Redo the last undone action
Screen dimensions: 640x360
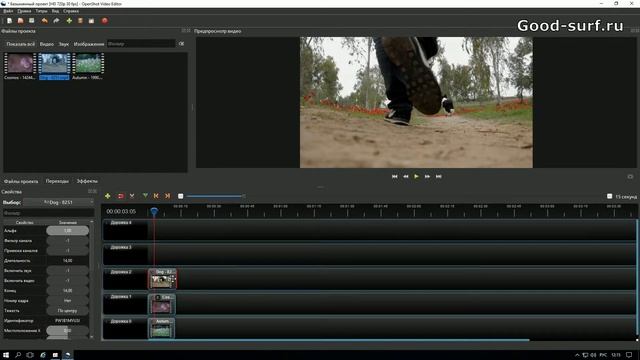tap(56, 21)
